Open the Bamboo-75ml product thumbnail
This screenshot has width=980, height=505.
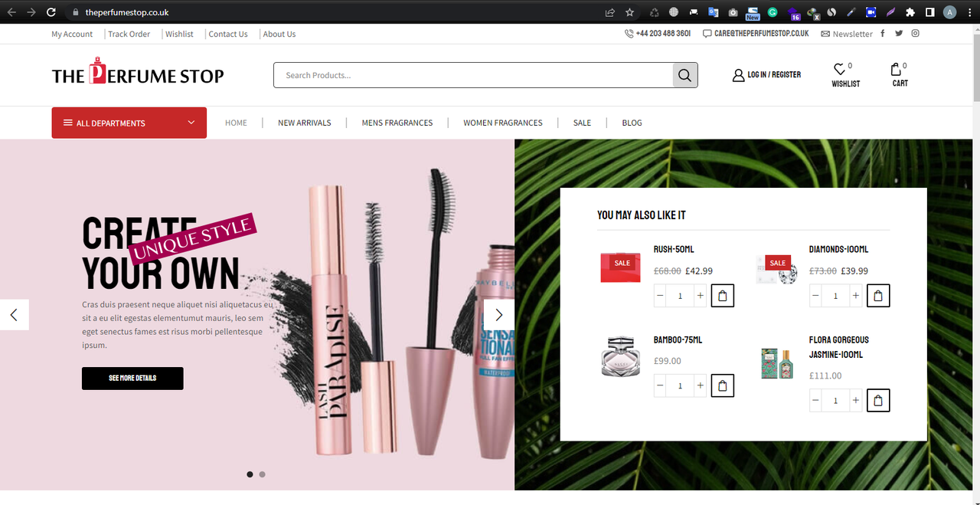[x=620, y=356]
